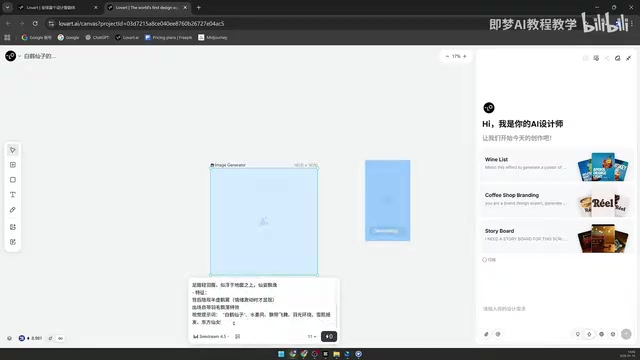This screenshot has width=640, height=360.
Task: Open Chrome from the taskbar
Action: pyautogui.click(x=293, y=354)
